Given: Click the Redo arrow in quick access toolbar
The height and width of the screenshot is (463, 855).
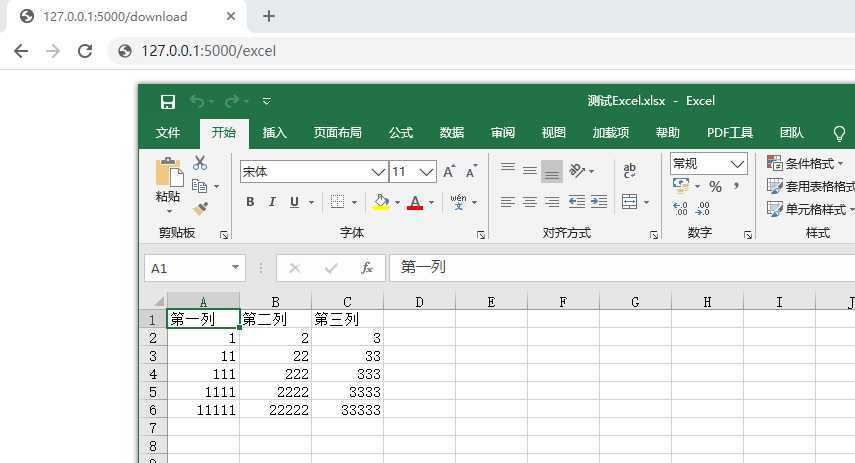Looking at the screenshot, I should coord(232,101).
